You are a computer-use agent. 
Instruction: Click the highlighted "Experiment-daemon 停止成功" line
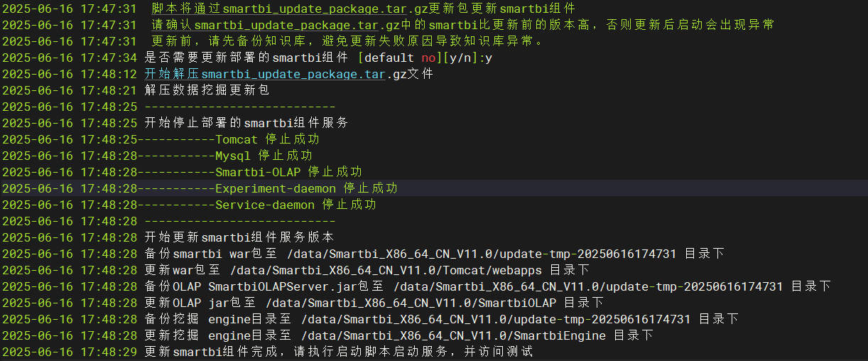tap(306, 188)
